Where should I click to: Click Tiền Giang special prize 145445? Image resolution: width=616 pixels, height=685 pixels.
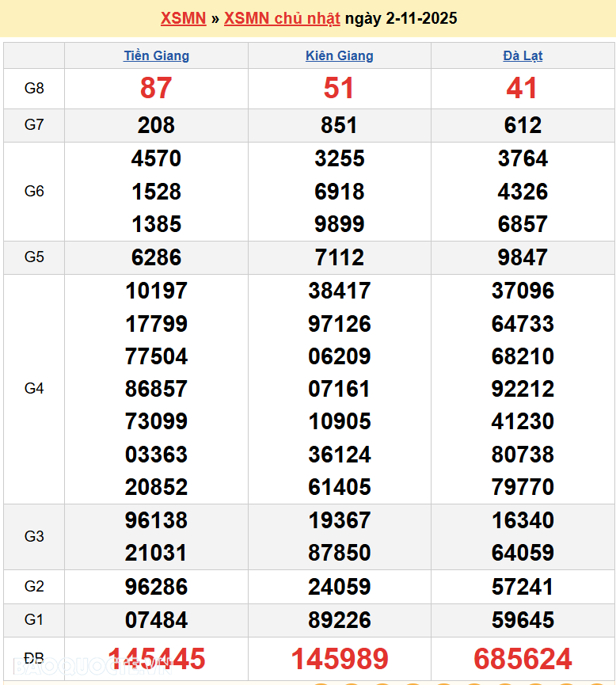(156, 659)
